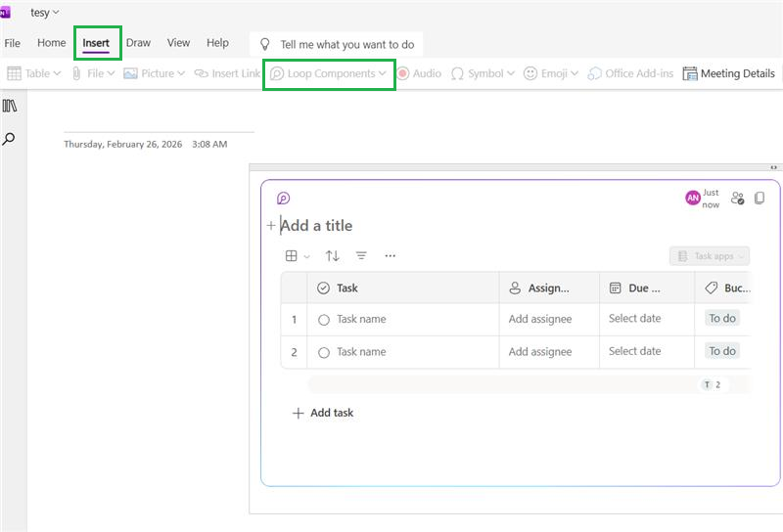This screenshot has height=532, width=783.
Task: Click Add assignee in row 1
Action: (540, 319)
